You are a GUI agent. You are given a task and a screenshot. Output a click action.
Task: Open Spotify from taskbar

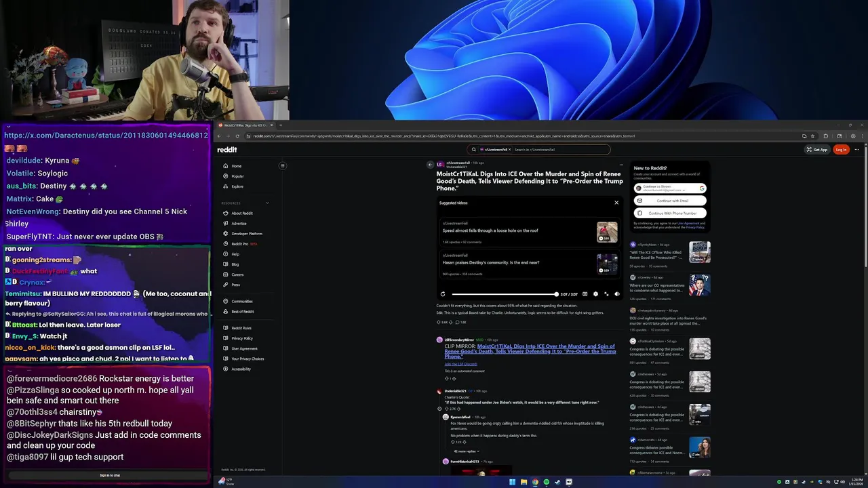[547, 482]
